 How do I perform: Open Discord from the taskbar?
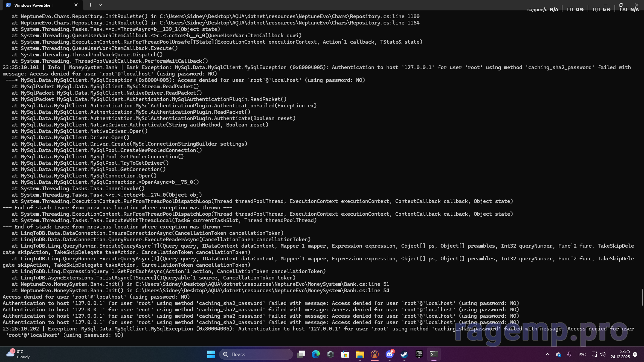(390, 354)
